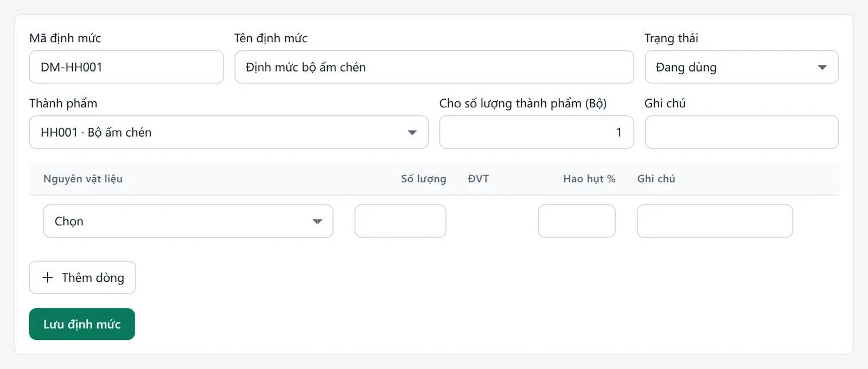The width and height of the screenshot is (868, 369).
Task: Click the Nguyên vật liệu column header
Action: click(83, 179)
